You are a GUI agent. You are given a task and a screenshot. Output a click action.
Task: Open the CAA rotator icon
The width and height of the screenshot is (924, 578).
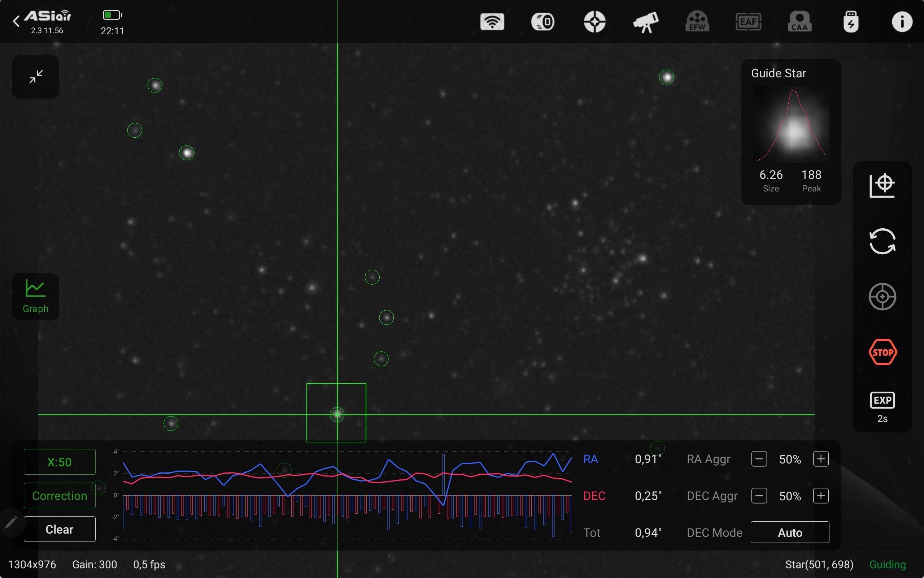799,21
